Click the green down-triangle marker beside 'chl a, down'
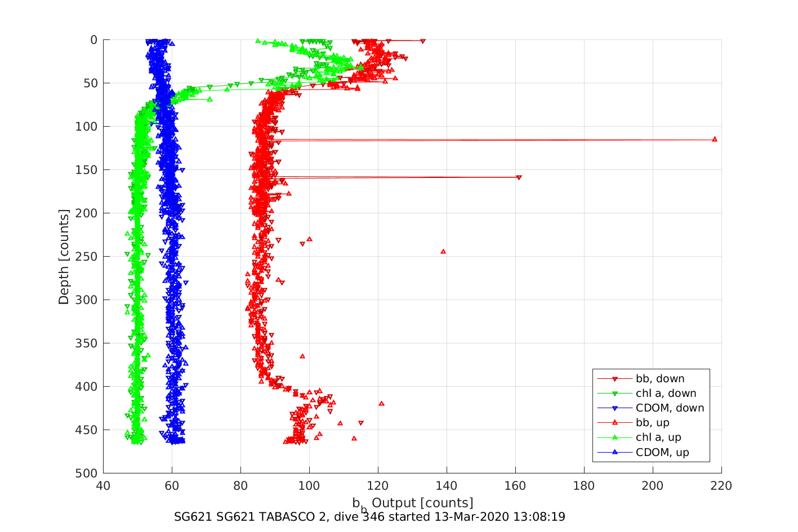Viewport: 798px width, 532px height. [615, 394]
